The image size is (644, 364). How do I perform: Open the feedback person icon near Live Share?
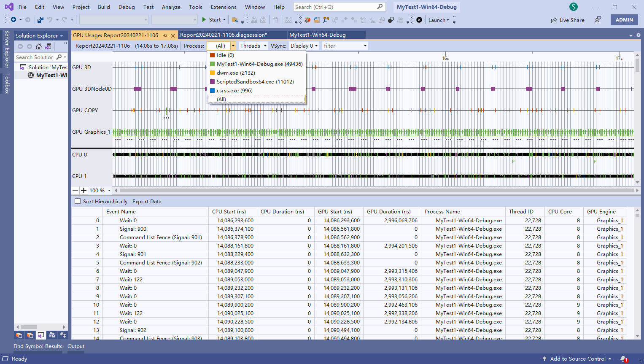[598, 20]
